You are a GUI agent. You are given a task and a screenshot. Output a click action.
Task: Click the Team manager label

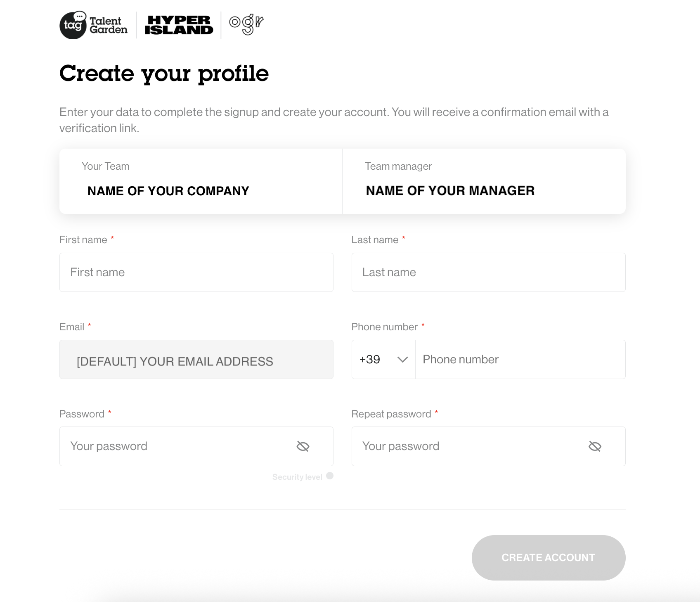(x=398, y=166)
